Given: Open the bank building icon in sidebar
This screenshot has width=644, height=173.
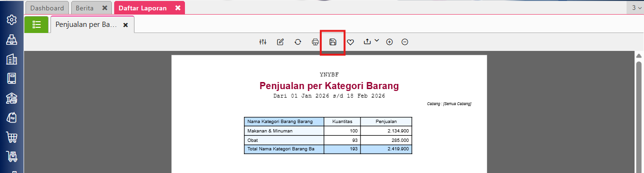Looking at the screenshot, I should click(12, 98).
